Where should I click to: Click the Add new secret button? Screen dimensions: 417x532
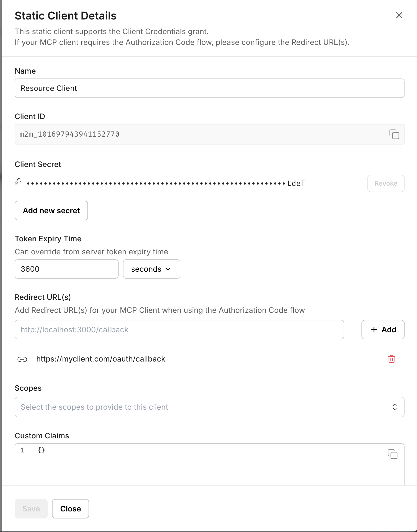[x=51, y=211]
